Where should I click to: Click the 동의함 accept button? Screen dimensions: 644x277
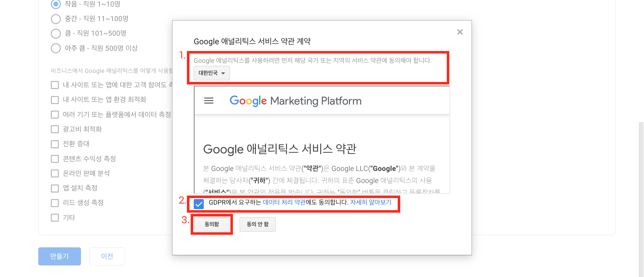(212, 224)
